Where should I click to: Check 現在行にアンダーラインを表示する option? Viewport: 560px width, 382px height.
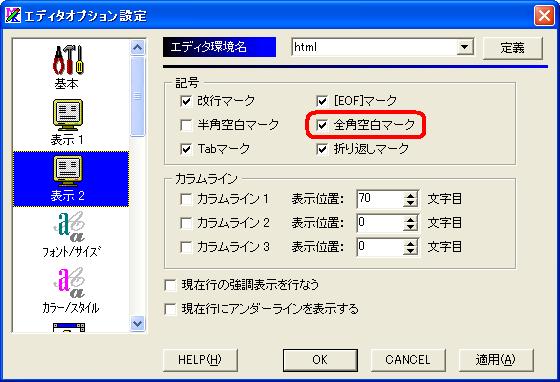(170, 309)
